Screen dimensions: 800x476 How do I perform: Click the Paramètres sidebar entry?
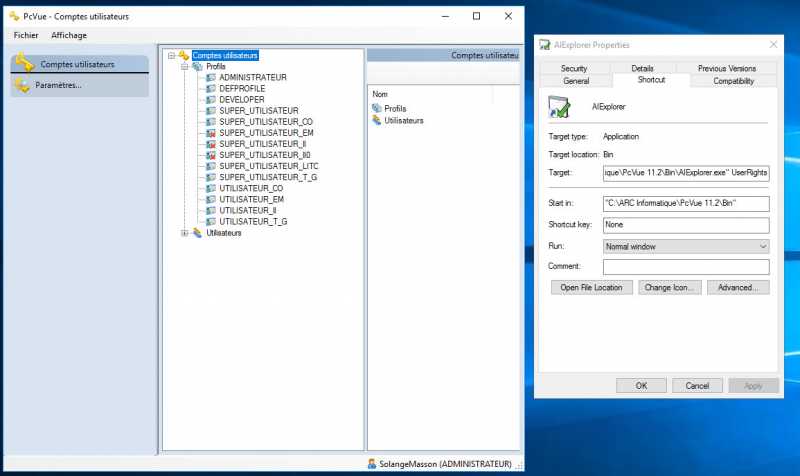tap(80, 85)
